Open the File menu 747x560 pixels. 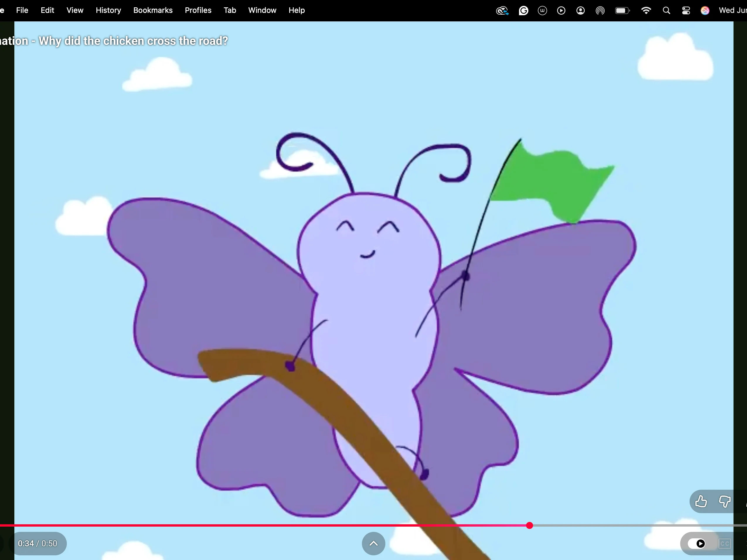22,10
